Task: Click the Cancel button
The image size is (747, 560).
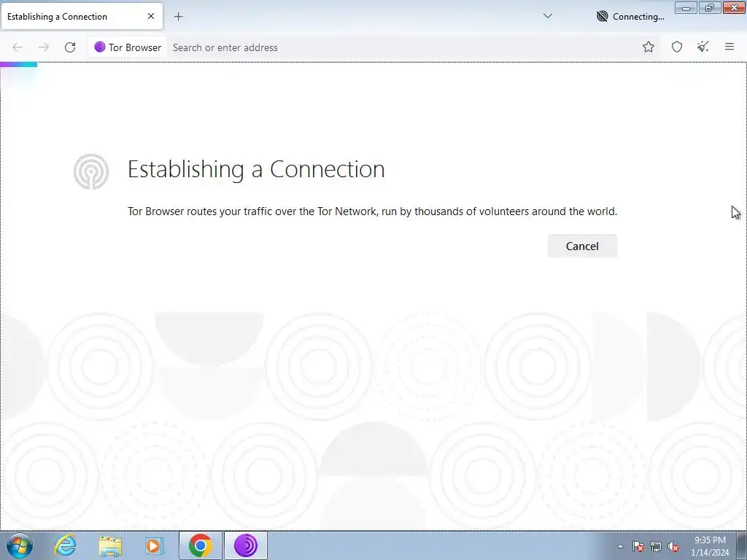Action: coord(582,246)
